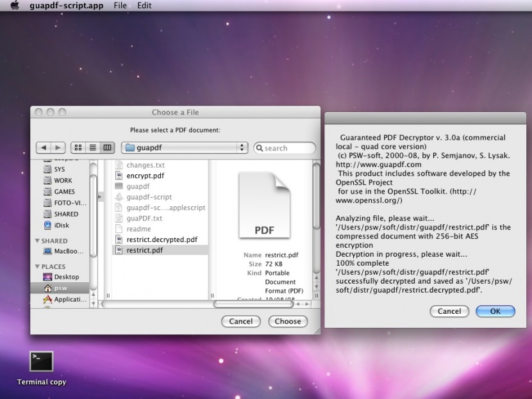Go forward in file chooser
Image resolution: width=532 pixels, height=399 pixels.
[x=58, y=147]
